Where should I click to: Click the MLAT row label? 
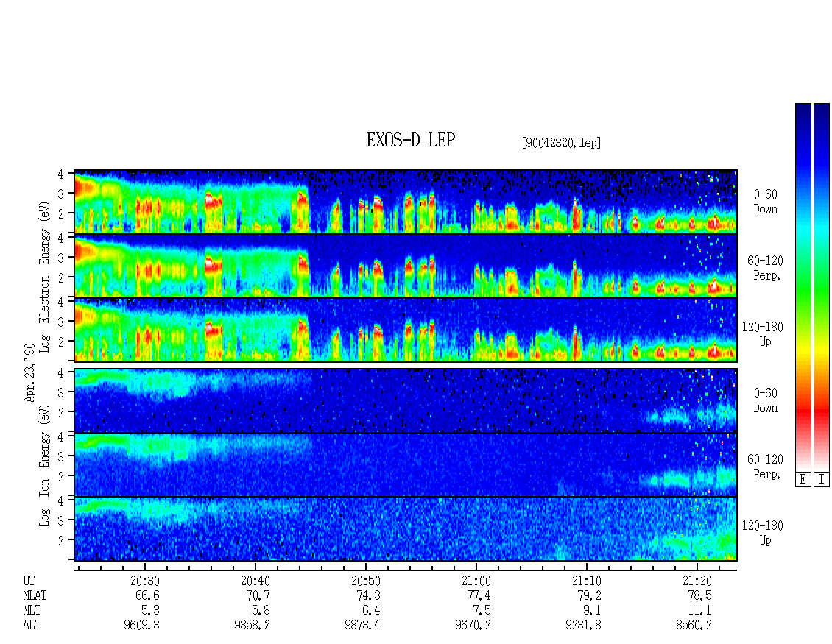tap(35, 595)
